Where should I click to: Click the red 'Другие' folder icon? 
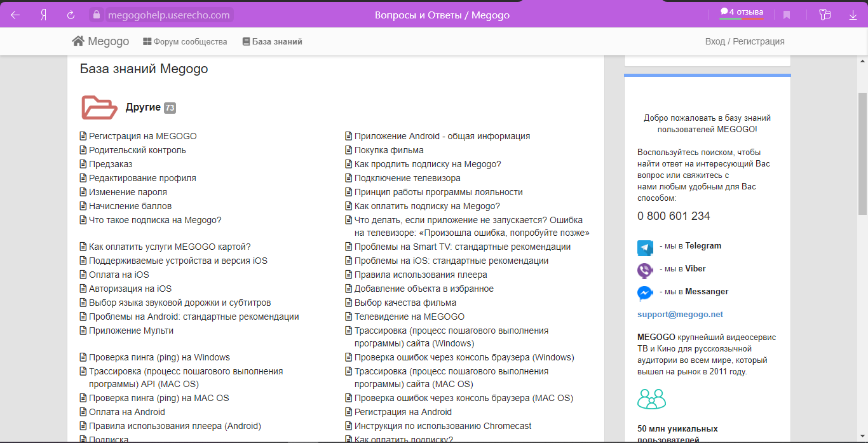pyautogui.click(x=99, y=107)
